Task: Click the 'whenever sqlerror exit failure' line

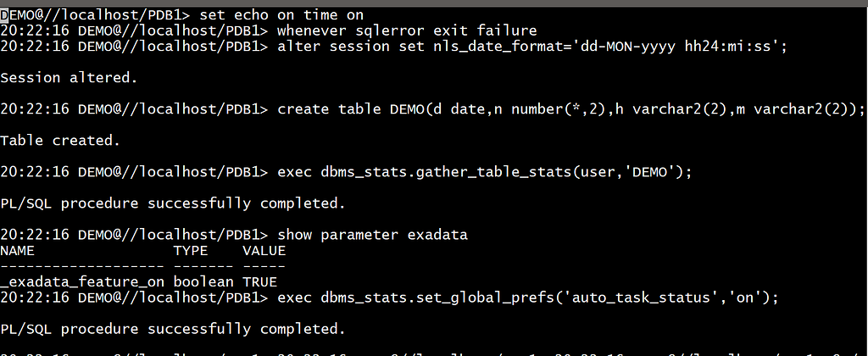Action: 407,31
